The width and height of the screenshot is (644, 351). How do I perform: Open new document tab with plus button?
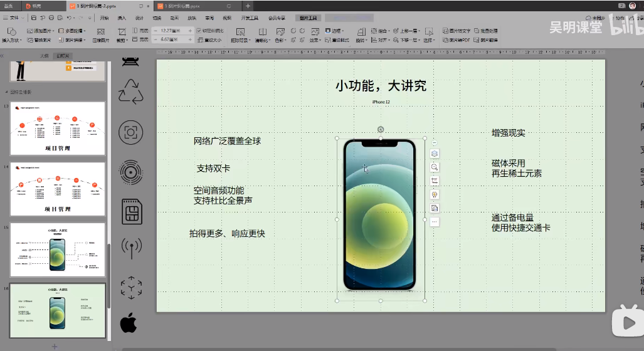tap(248, 6)
